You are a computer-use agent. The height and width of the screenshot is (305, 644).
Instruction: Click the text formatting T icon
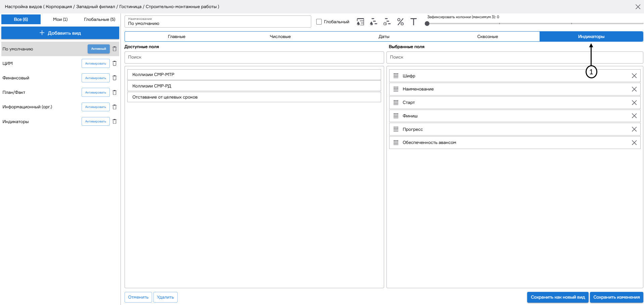(413, 22)
